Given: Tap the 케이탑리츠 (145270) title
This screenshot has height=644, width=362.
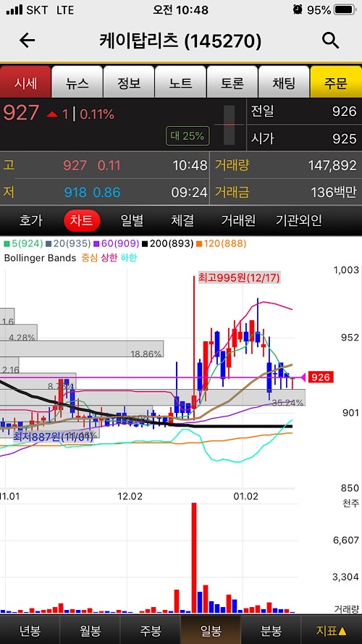Looking at the screenshot, I should coord(180,41).
